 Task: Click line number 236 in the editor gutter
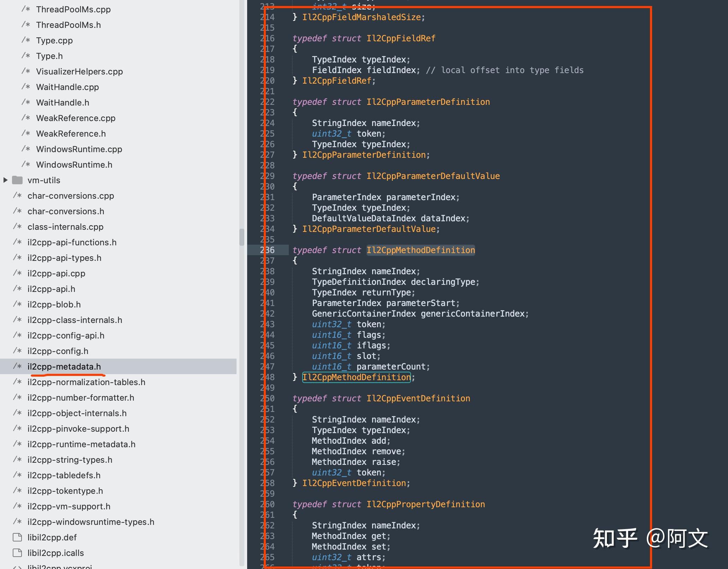[268, 250]
